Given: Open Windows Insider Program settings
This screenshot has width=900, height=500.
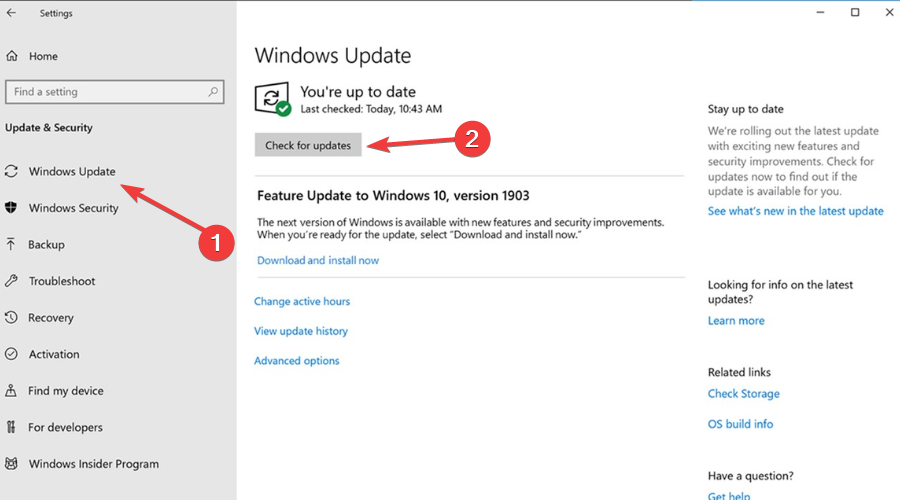Looking at the screenshot, I should pyautogui.click(x=94, y=464).
